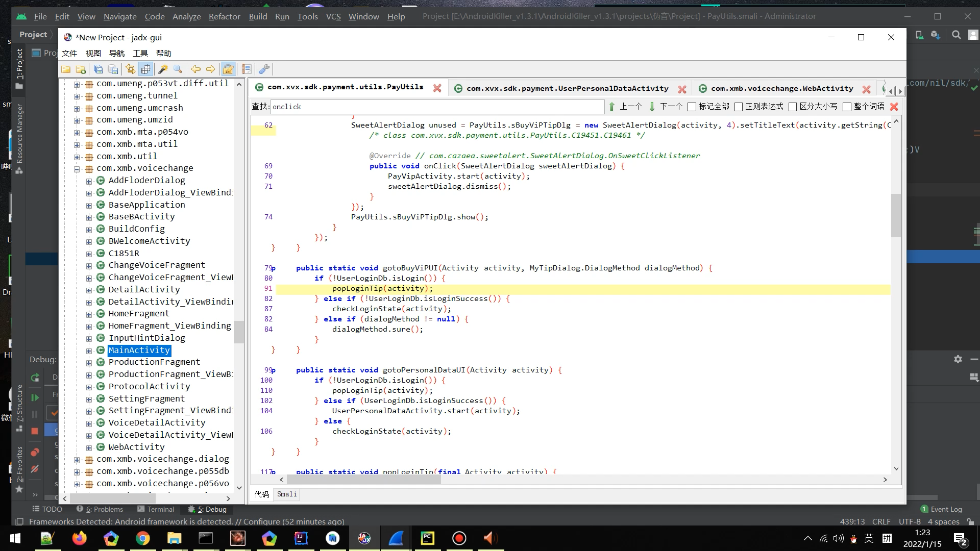Toggle the flatten packages grid icon
The height and width of the screenshot is (551, 980).
(145, 69)
